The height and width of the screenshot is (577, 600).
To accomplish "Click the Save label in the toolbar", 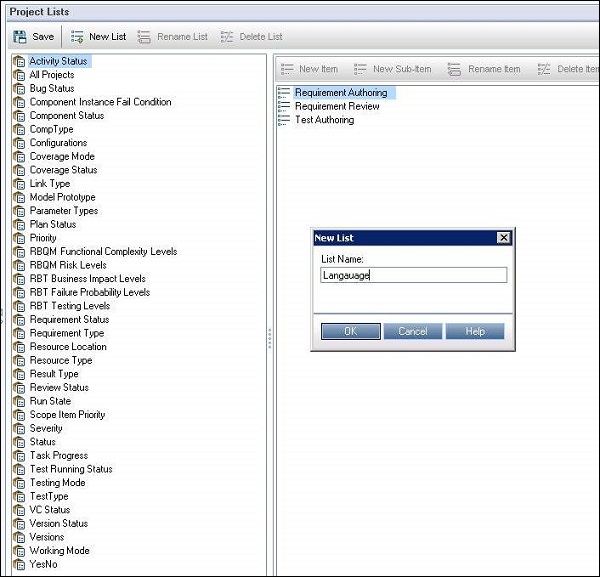I will click(x=43, y=37).
